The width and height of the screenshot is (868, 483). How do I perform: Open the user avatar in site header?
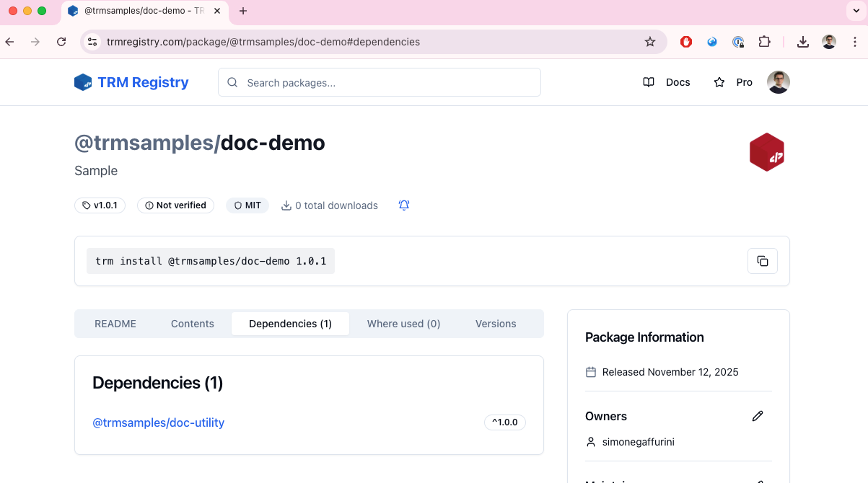pyautogui.click(x=779, y=82)
